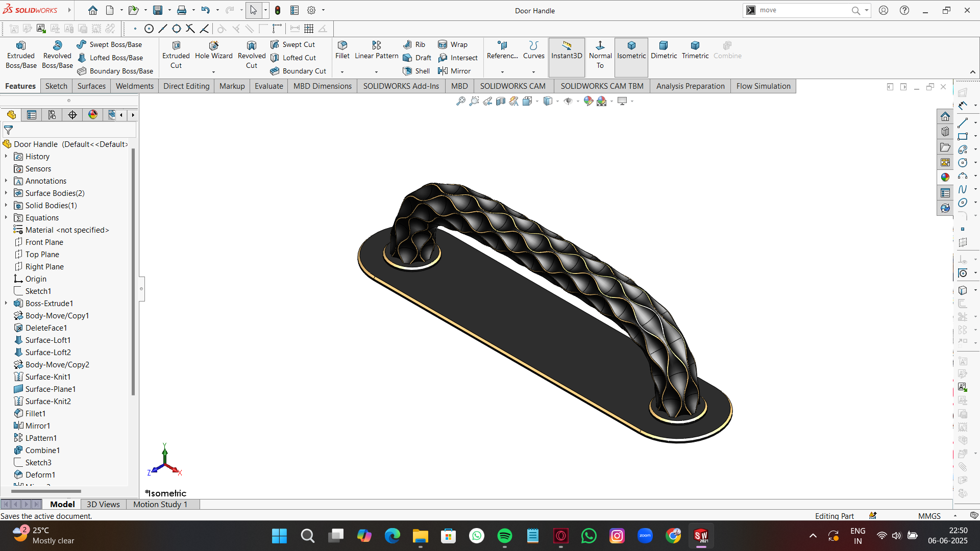
Task: Activate Lofted Boss/Base tool
Action: [x=110, y=58]
